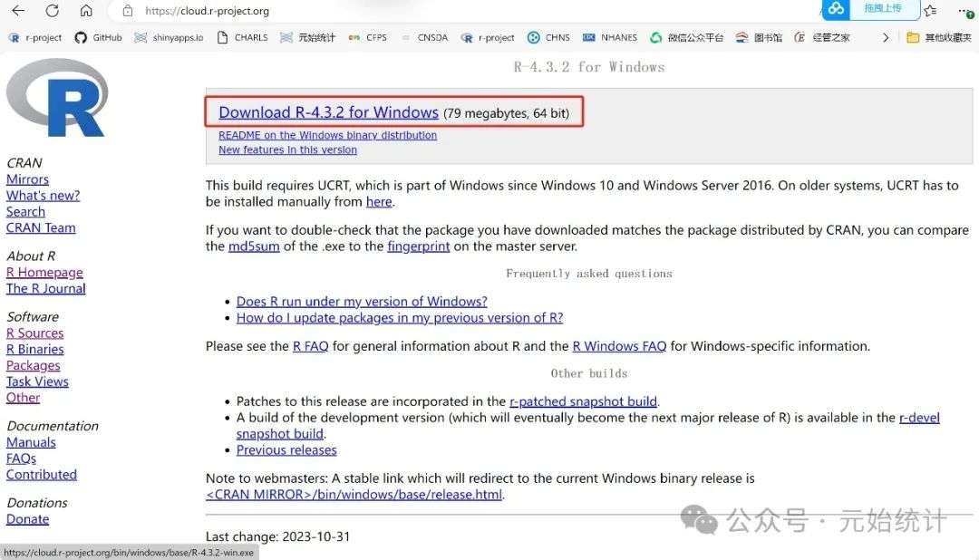Open README on the Windows binary distribution

(327, 135)
